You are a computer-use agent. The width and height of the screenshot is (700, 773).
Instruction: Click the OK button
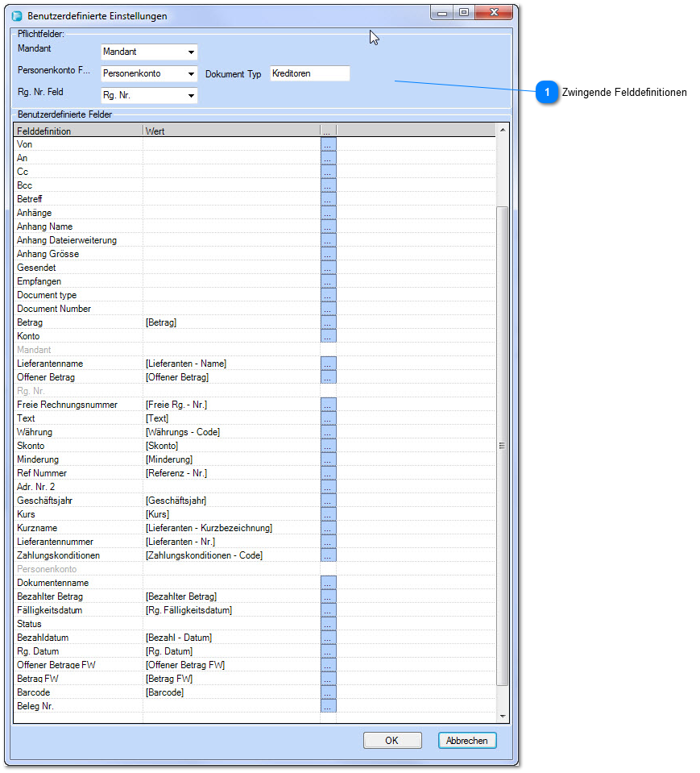click(x=391, y=741)
